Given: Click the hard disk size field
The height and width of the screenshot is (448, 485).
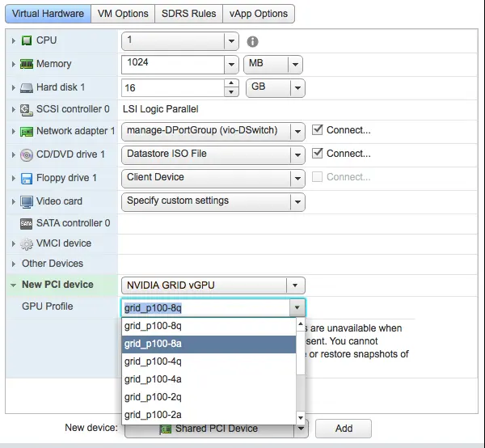Looking at the screenshot, I should 173,88.
